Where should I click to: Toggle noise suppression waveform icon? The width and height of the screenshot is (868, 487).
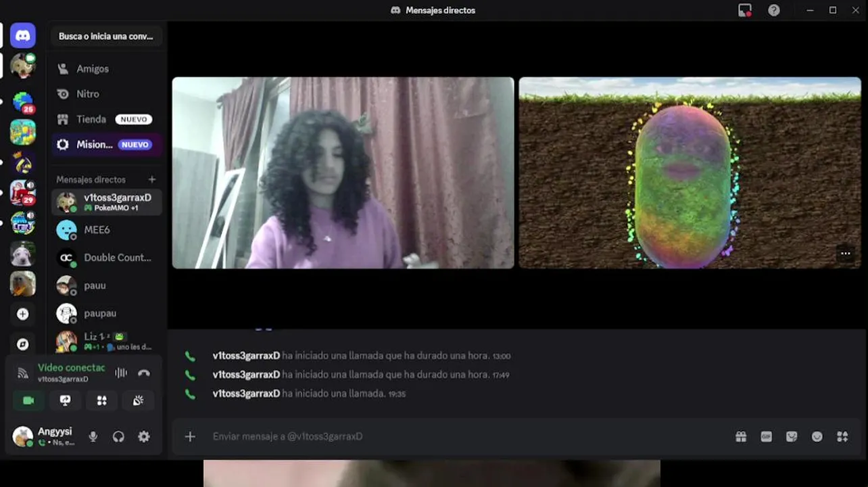click(x=121, y=373)
